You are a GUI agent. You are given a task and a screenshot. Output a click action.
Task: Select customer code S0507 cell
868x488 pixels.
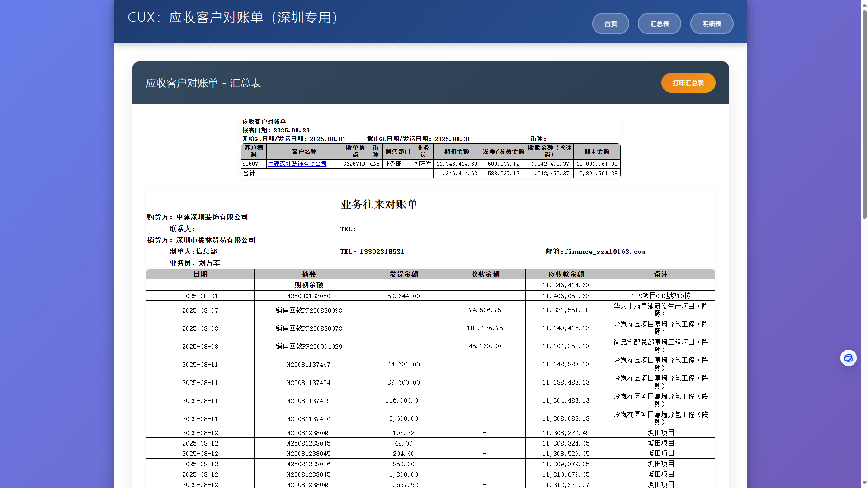[x=254, y=164]
